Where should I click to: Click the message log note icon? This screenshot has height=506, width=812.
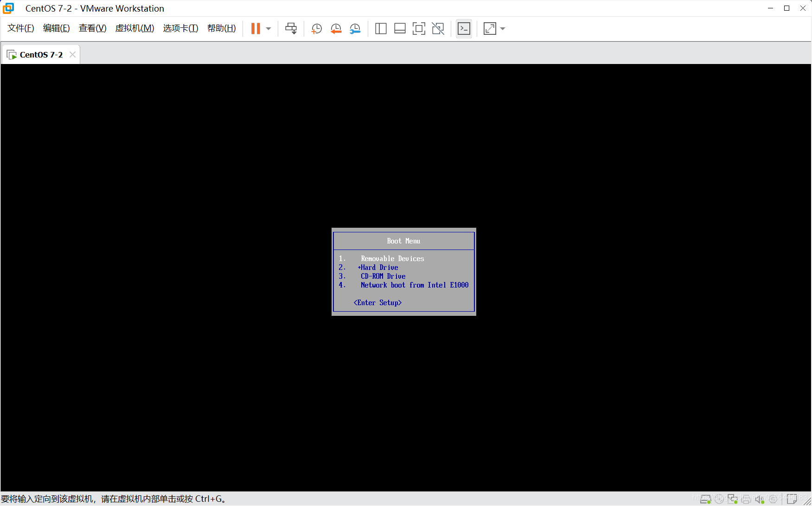(792, 499)
